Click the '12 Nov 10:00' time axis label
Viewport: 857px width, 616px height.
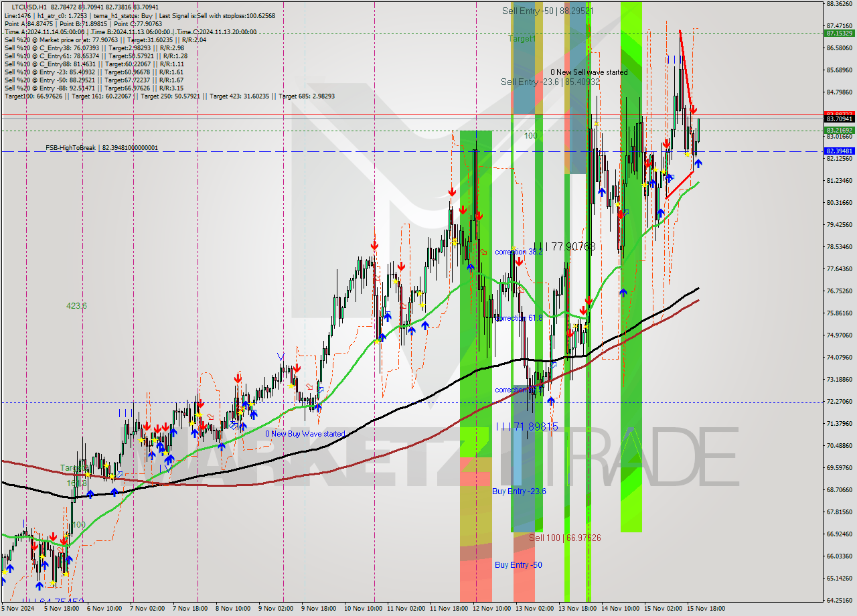point(491,609)
